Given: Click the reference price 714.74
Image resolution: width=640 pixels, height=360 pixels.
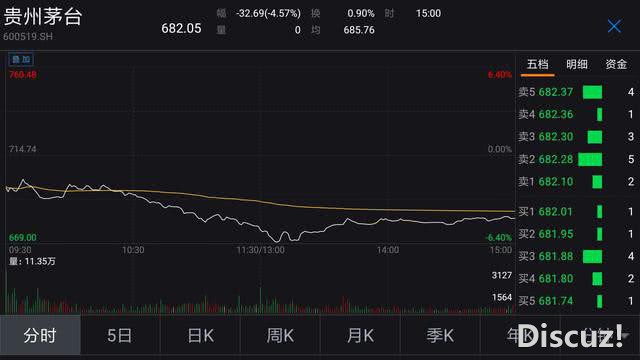Looking at the screenshot, I should (x=23, y=149).
